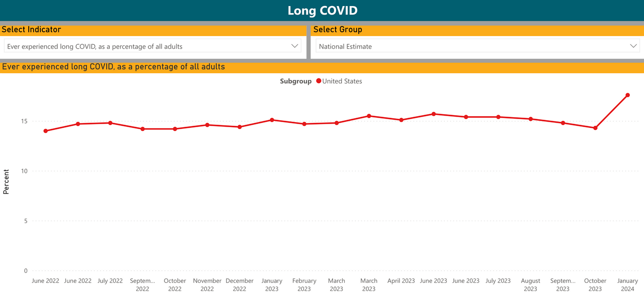The width and height of the screenshot is (644, 295).
Task: Click the January 2024 data point
Action: pos(627,95)
